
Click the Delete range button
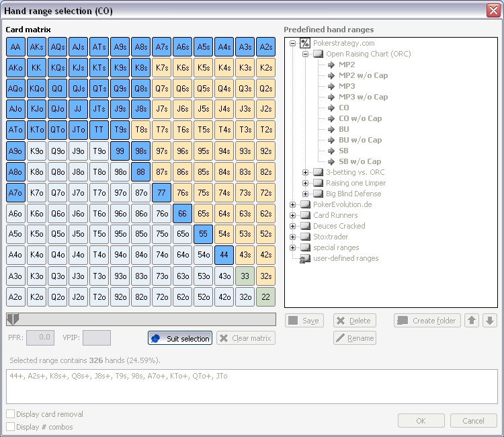[x=355, y=321]
